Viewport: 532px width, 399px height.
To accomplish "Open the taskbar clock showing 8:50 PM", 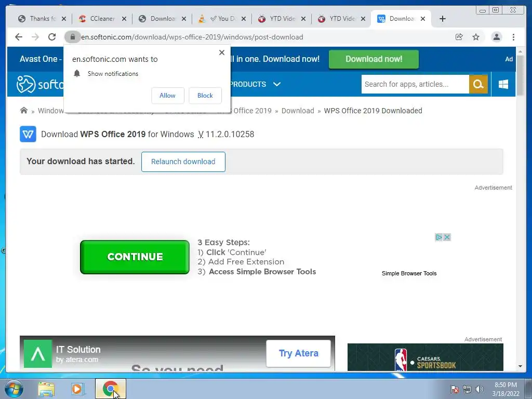I will tap(506, 389).
